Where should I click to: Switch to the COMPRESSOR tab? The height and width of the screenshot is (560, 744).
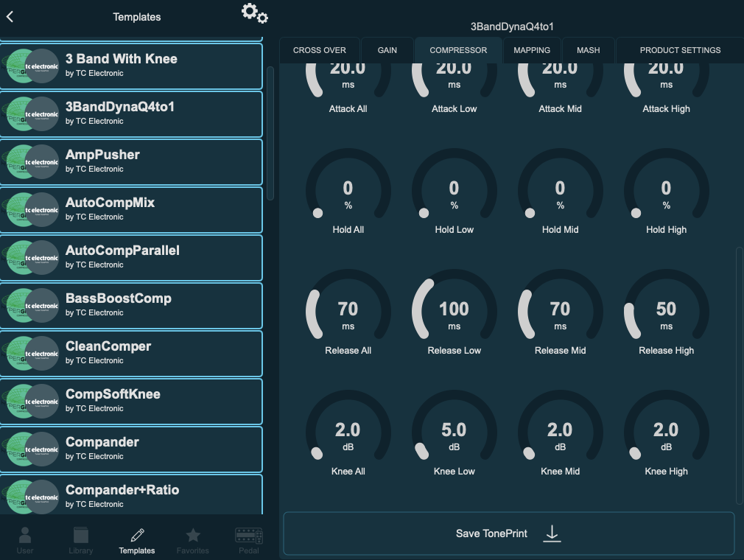(458, 50)
